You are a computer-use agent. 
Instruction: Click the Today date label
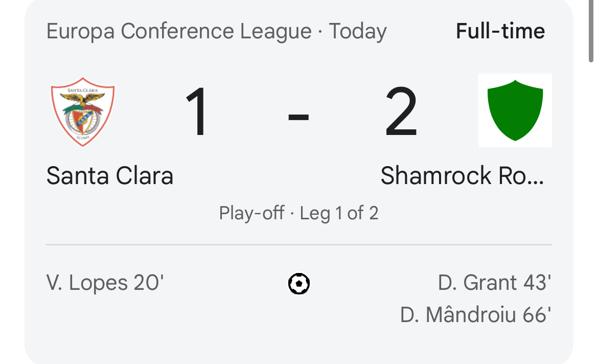[358, 31]
